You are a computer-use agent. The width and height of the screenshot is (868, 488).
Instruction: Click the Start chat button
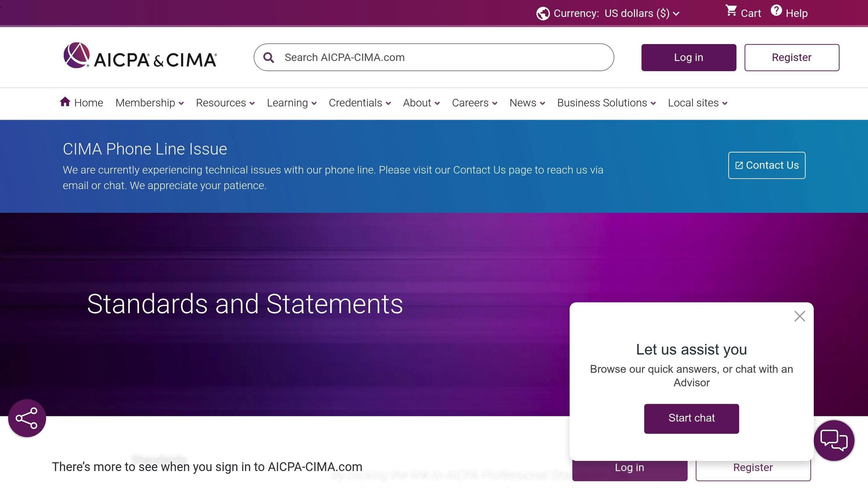(691, 419)
